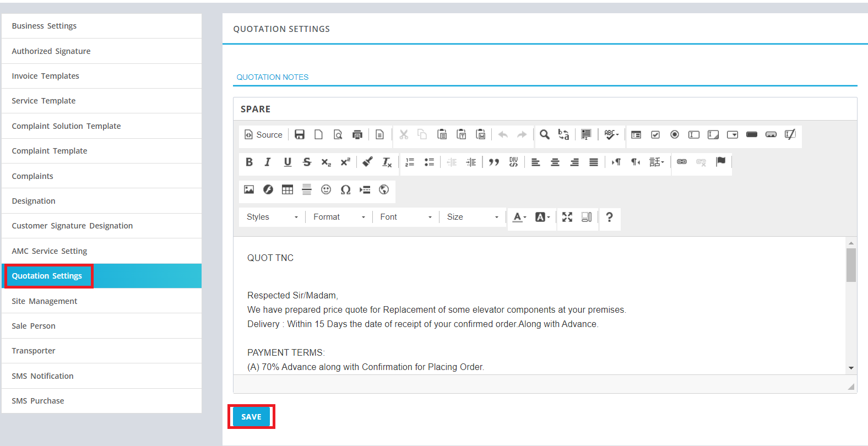868x446 pixels.
Task: Toggle Underline formatting
Action: point(287,162)
